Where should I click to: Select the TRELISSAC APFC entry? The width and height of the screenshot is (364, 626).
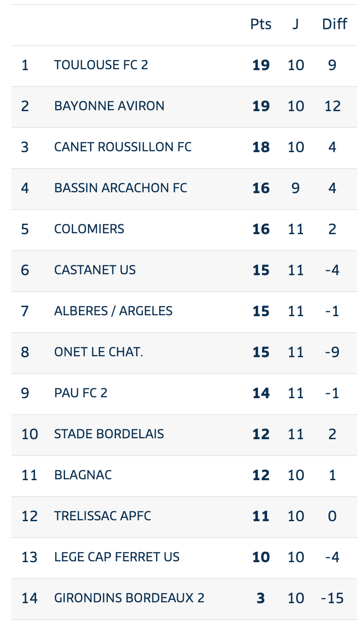coord(184,517)
